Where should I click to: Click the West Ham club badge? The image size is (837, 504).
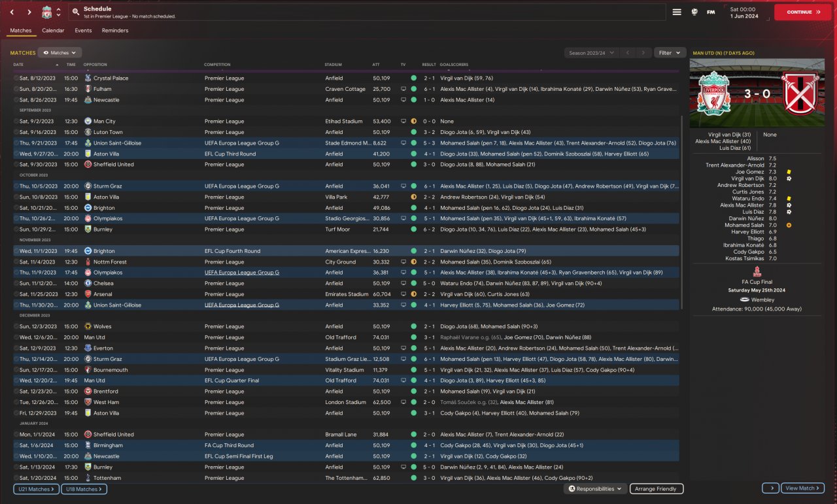[x=88, y=402]
